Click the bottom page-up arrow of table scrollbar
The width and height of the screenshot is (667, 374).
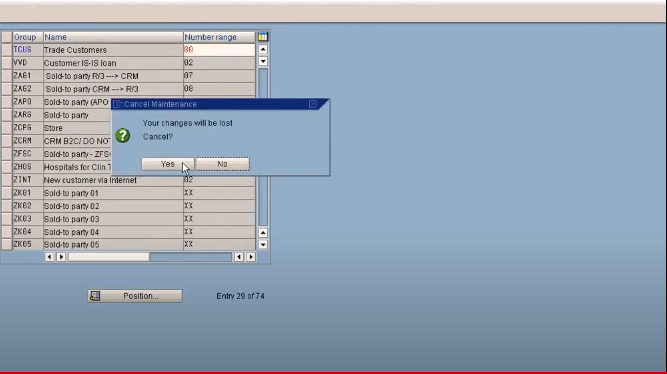tap(263, 233)
